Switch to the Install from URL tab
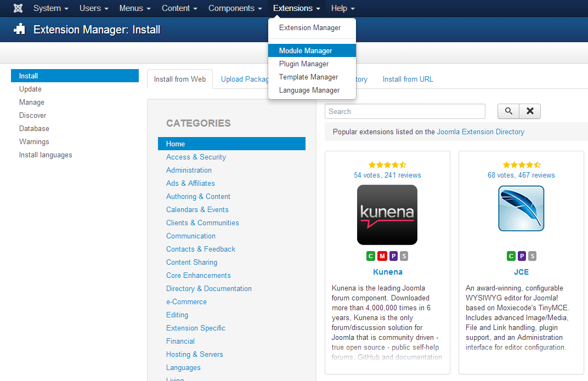 coord(408,79)
